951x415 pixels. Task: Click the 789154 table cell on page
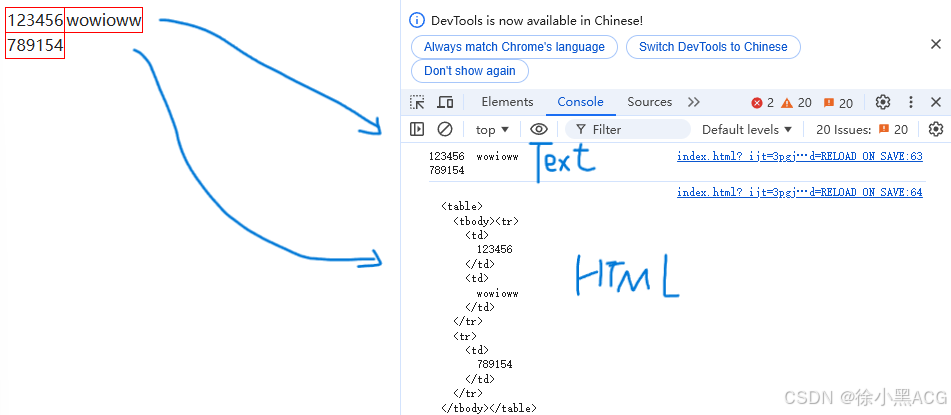[35, 46]
